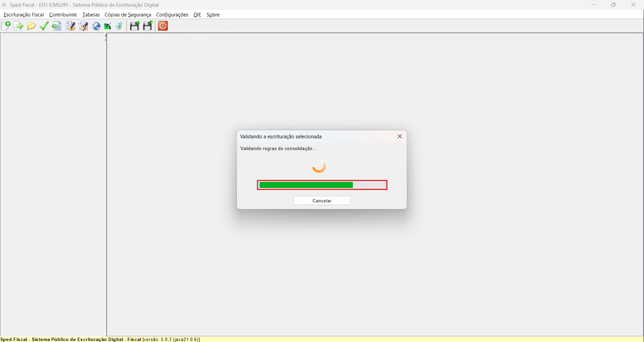644x342 pixels.
Task: Click the new document icon with green plus
Action: (6, 26)
